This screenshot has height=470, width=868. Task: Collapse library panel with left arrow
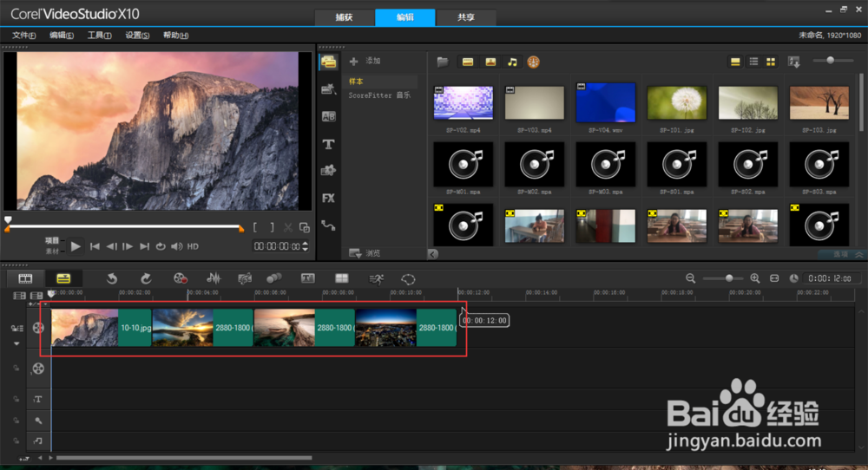[433, 254]
